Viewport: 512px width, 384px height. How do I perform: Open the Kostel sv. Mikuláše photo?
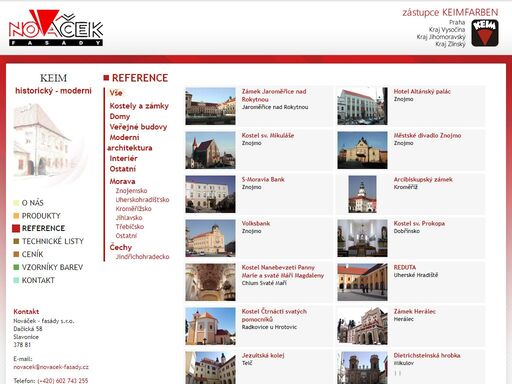[x=210, y=150]
